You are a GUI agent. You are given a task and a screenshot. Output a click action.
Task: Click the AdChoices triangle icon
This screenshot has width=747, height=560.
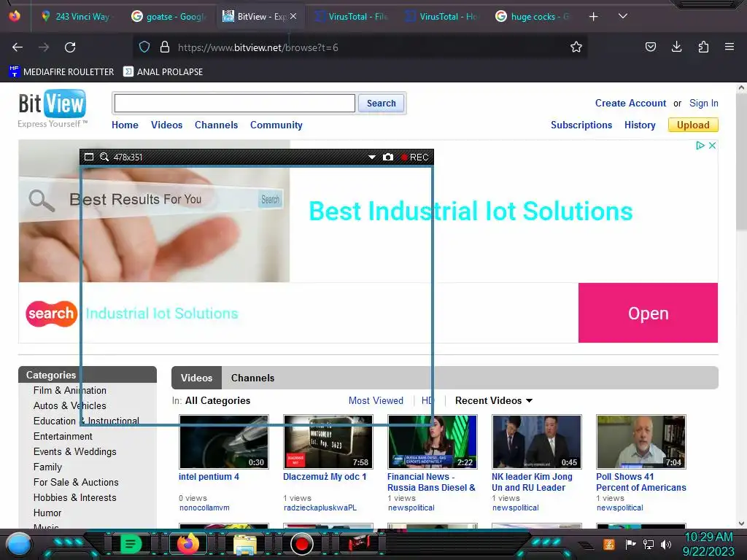700,146
